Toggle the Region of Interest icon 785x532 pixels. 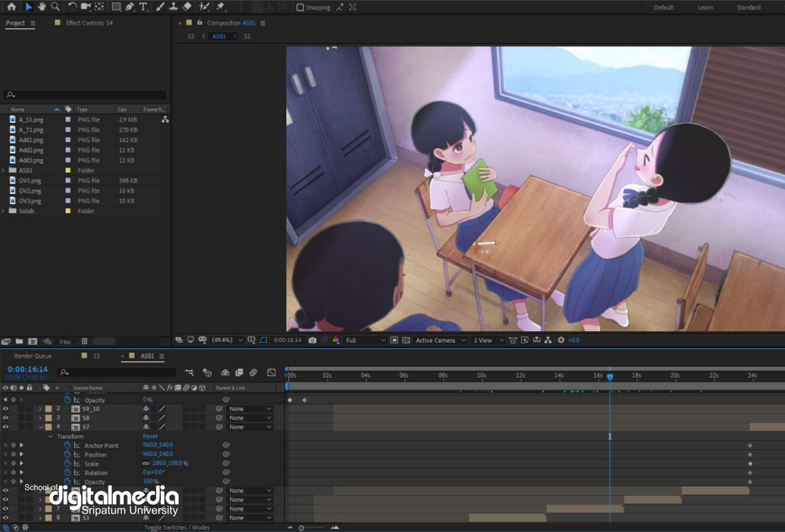(x=394, y=340)
